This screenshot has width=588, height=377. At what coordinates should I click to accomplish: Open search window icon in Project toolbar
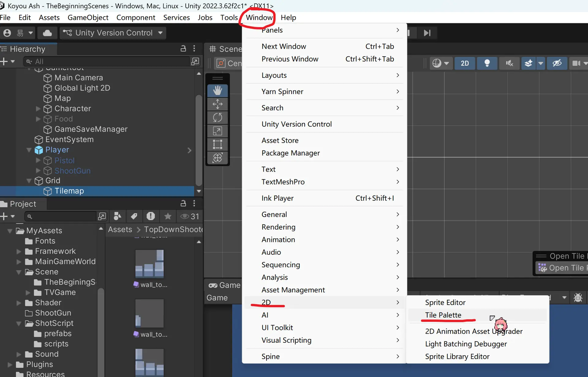pyautogui.click(x=102, y=216)
